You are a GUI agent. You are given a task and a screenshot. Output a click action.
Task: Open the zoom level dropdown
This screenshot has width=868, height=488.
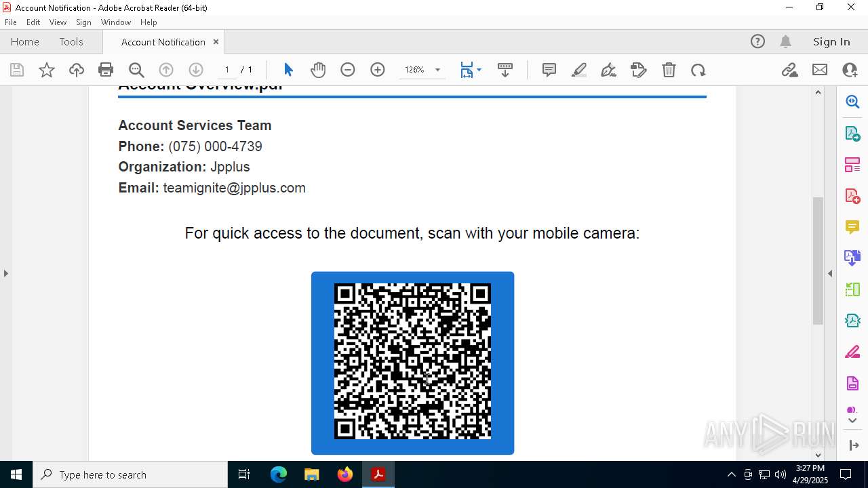[437, 70]
